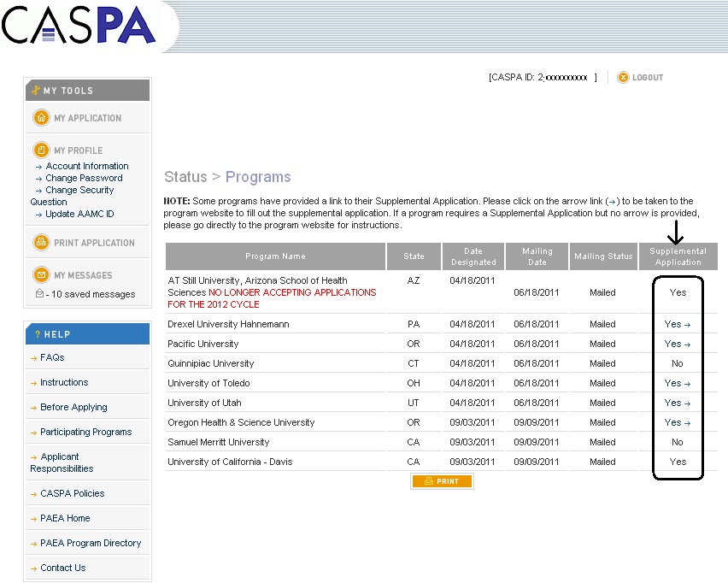Click the Help panel header
The image size is (728, 583).
(87, 334)
